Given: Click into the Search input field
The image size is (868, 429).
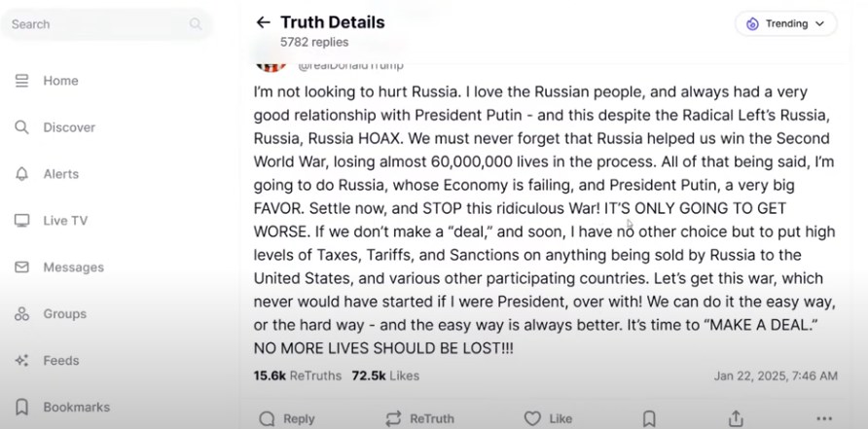Looking at the screenshot, I should pyautogui.click(x=97, y=24).
